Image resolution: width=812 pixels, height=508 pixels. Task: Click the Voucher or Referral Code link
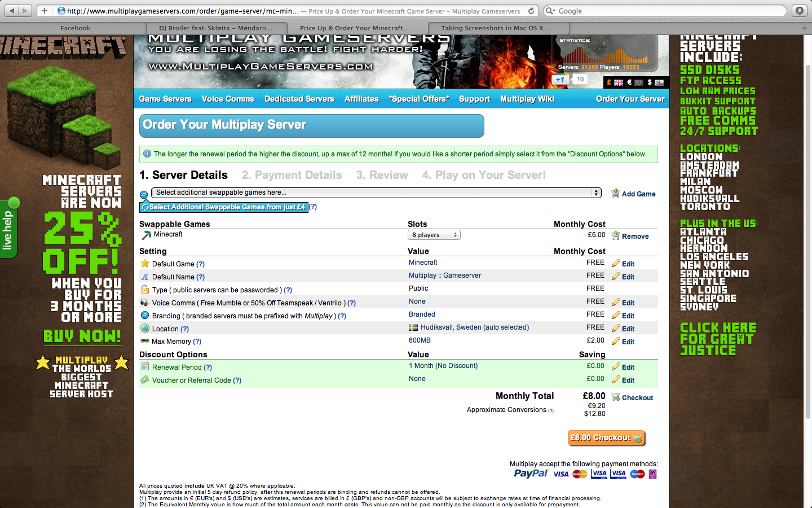192,380
